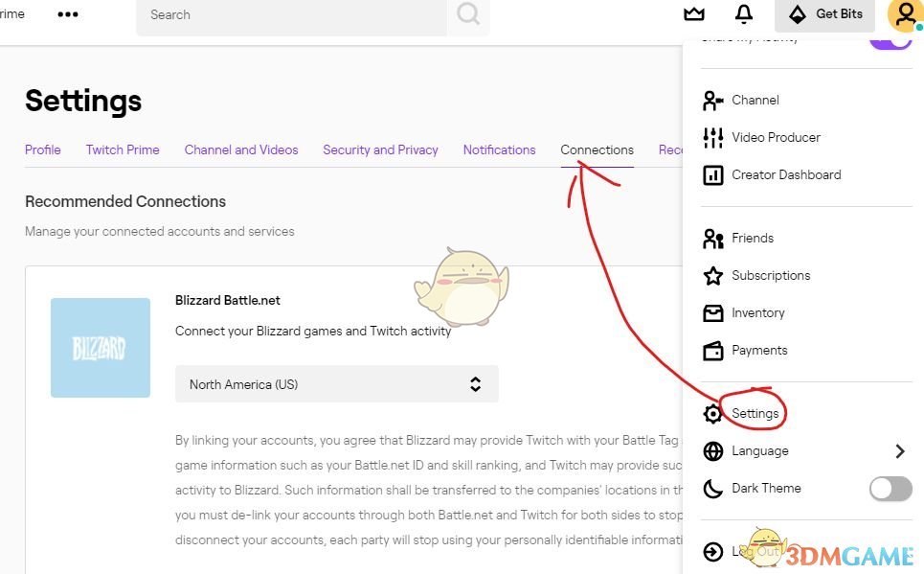Viewport: 924px width, 574px height.
Task: Click the Subscriptions star icon
Action: 713,275
